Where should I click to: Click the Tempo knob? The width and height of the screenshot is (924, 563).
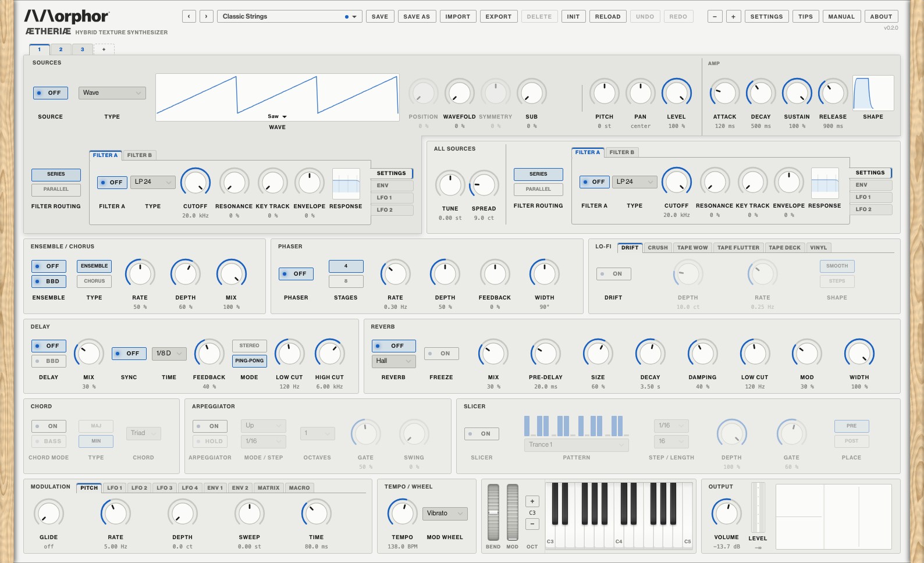pyautogui.click(x=402, y=513)
